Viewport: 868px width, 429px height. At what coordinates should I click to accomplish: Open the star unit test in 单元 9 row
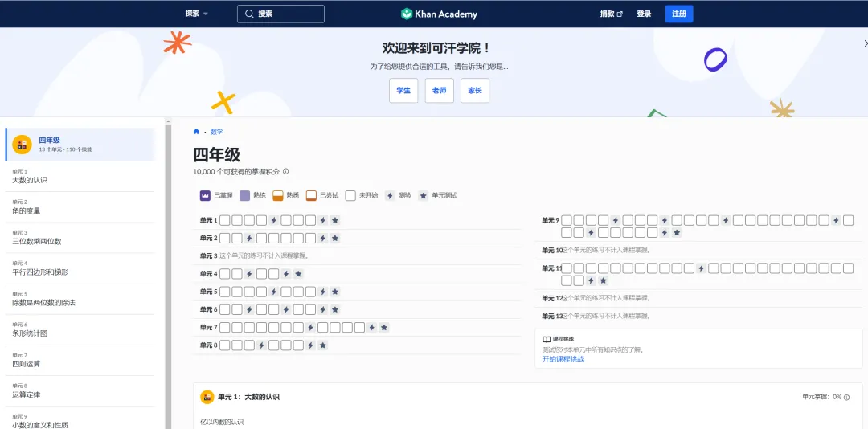(677, 232)
